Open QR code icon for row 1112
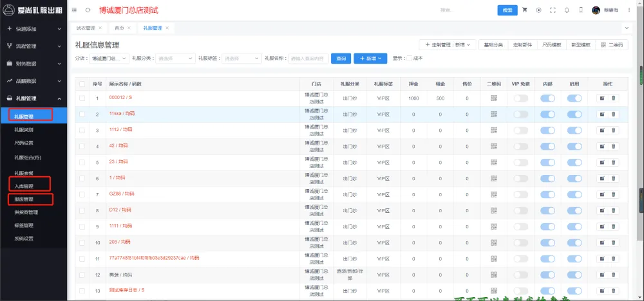 494,130
